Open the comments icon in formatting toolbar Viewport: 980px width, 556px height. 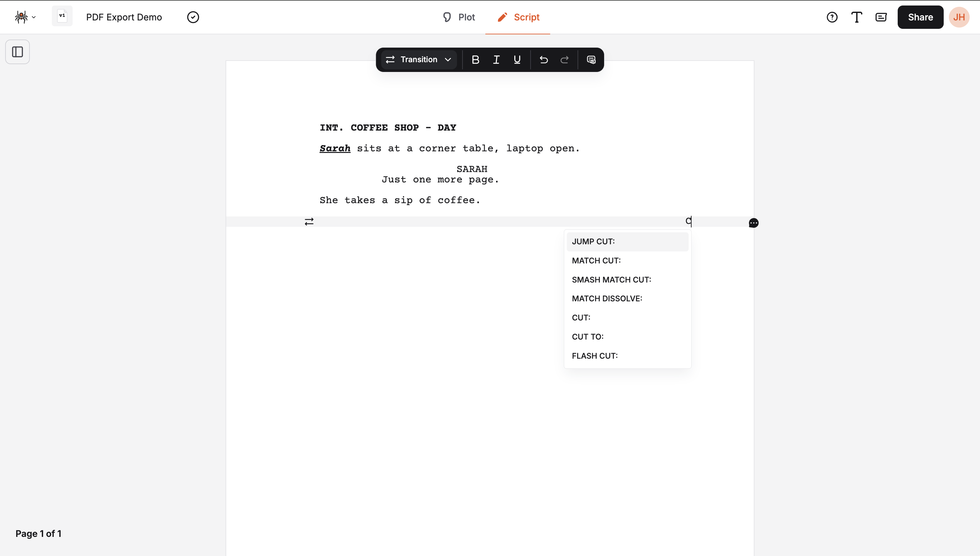591,60
